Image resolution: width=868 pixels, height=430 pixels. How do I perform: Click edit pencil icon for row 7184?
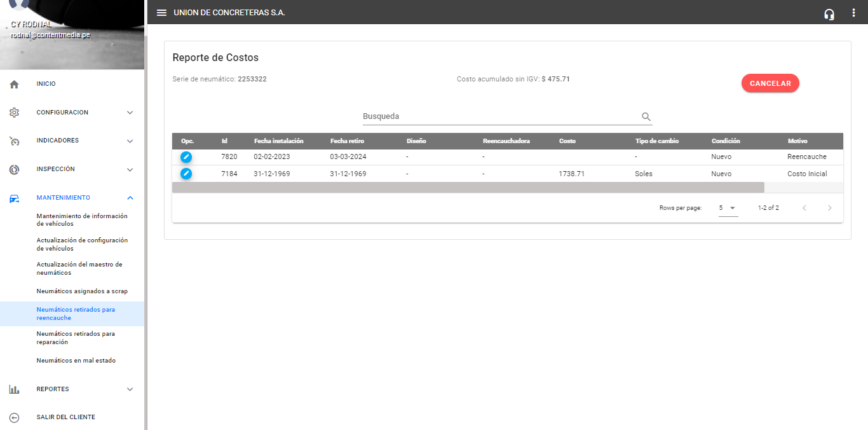coord(186,174)
